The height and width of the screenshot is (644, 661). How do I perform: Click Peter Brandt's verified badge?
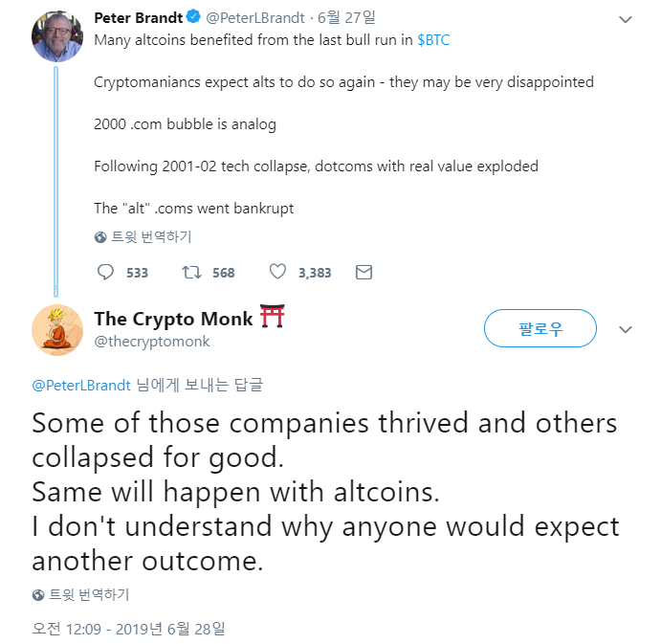(193, 17)
